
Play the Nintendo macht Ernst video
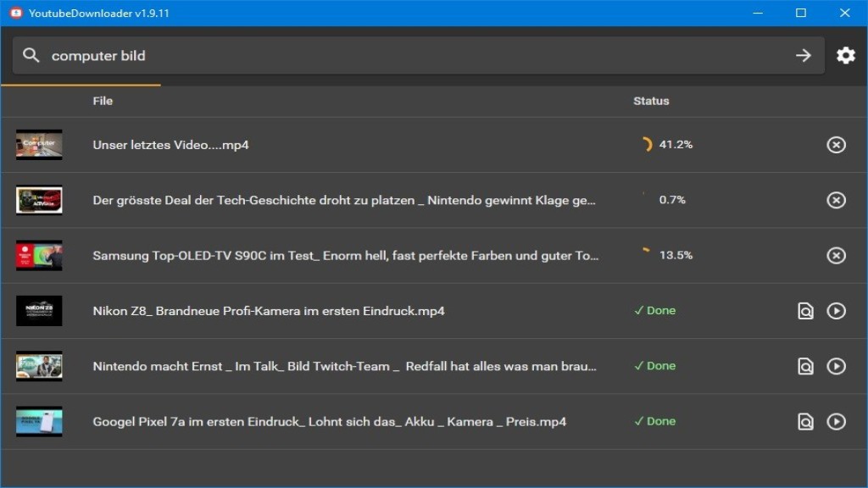coord(836,366)
